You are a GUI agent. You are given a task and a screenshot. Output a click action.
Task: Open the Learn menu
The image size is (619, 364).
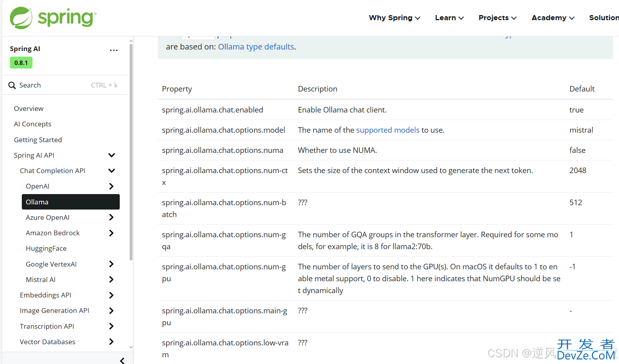point(449,18)
